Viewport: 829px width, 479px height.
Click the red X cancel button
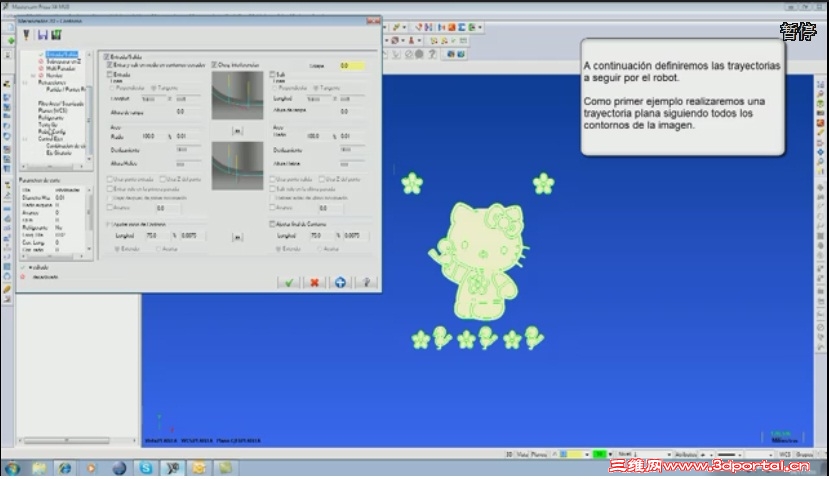[x=314, y=282]
